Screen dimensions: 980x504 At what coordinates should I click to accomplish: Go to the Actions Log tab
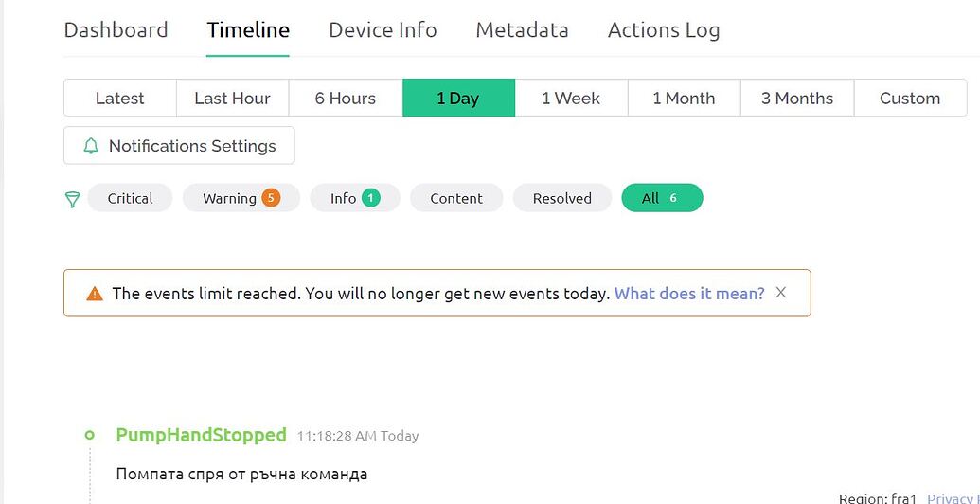click(664, 30)
